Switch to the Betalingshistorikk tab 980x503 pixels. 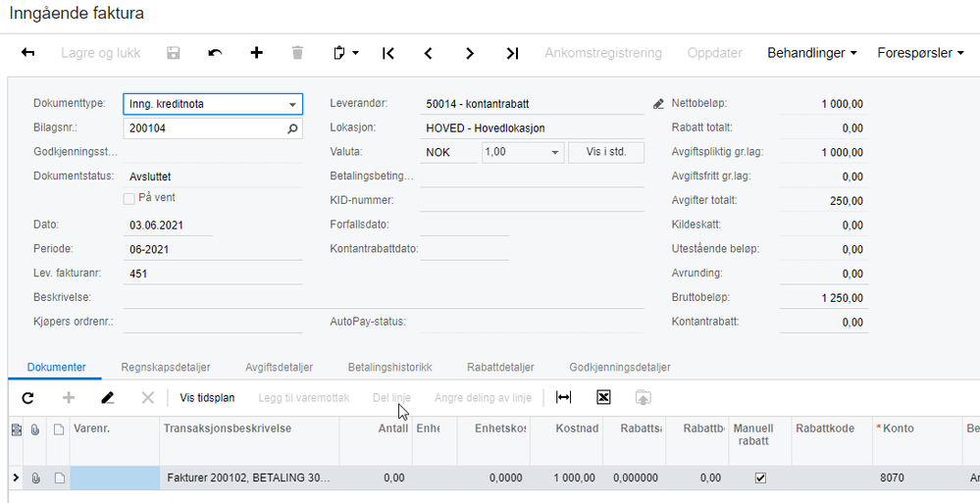point(390,367)
